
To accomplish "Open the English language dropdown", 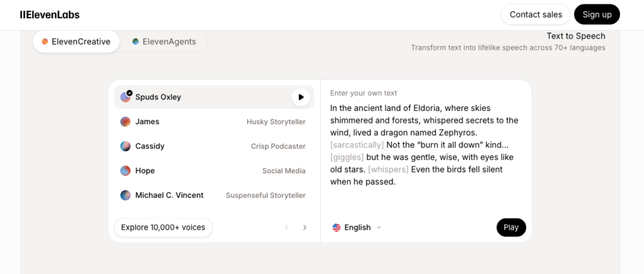I will point(358,227).
